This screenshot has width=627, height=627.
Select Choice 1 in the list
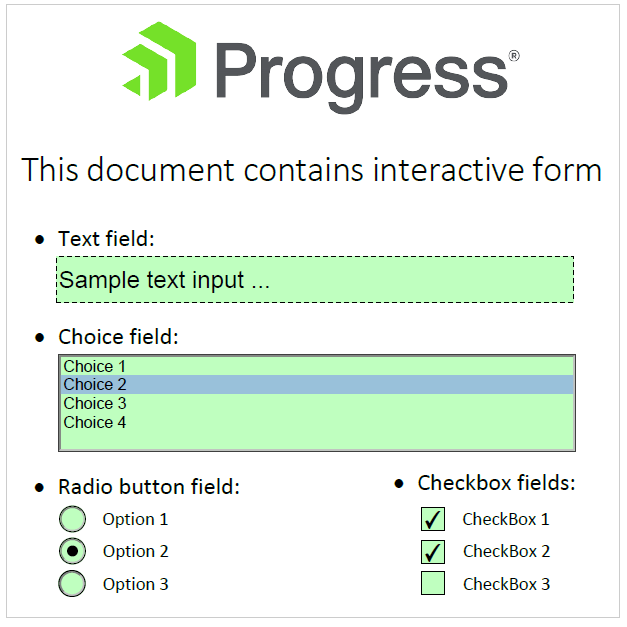coord(317,366)
